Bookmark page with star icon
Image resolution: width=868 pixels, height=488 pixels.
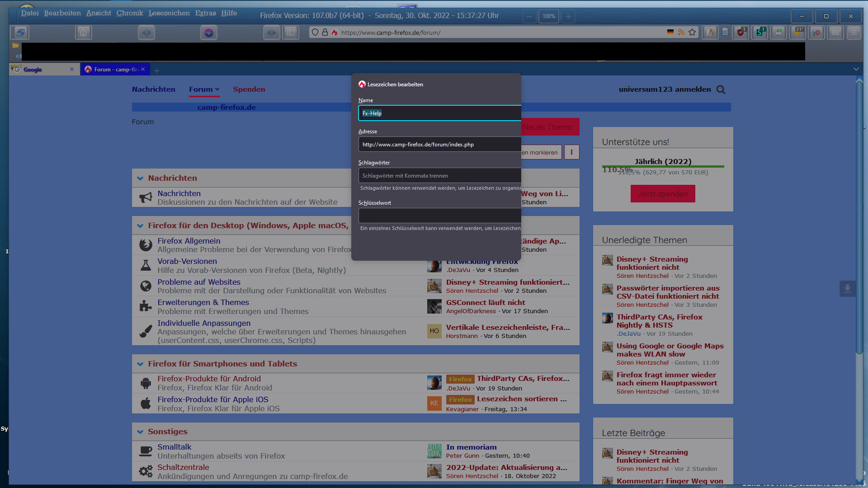point(692,33)
